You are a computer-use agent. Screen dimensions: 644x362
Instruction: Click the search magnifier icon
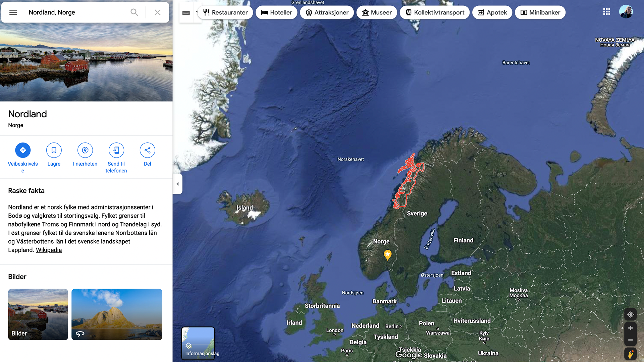[134, 12]
